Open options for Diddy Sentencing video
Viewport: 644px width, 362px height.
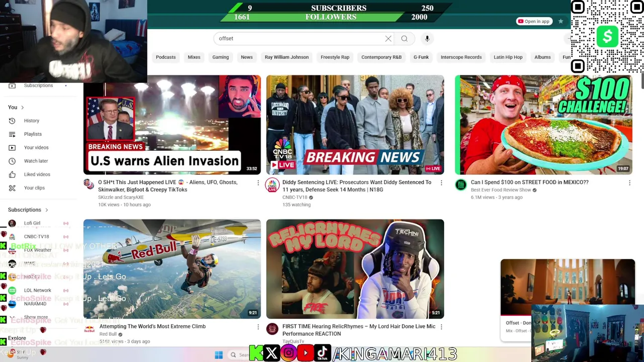(x=441, y=183)
